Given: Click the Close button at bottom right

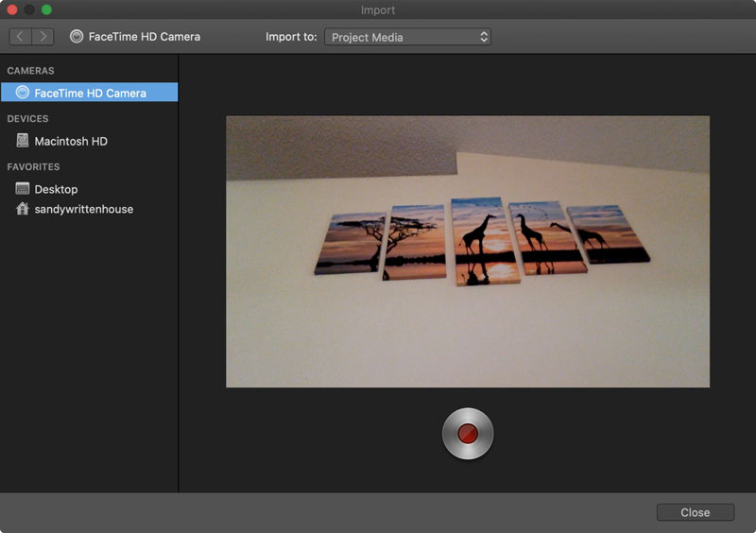Looking at the screenshot, I should pyautogui.click(x=695, y=512).
